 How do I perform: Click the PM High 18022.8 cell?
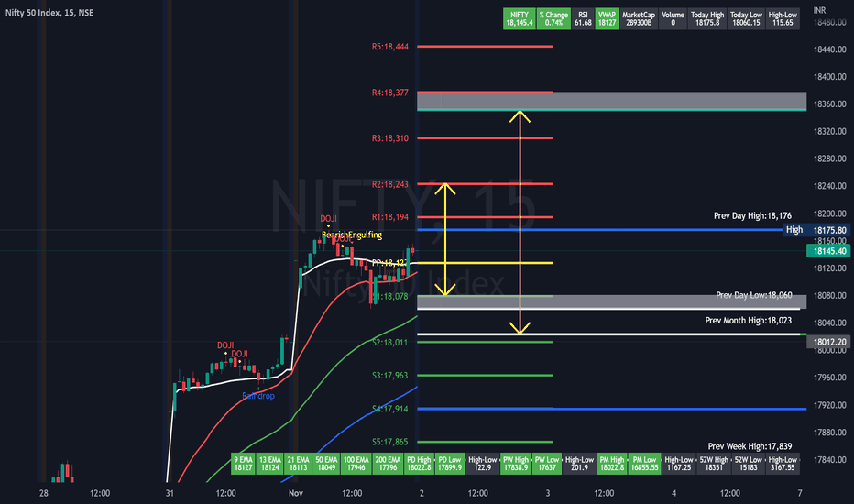coord(611,464)
